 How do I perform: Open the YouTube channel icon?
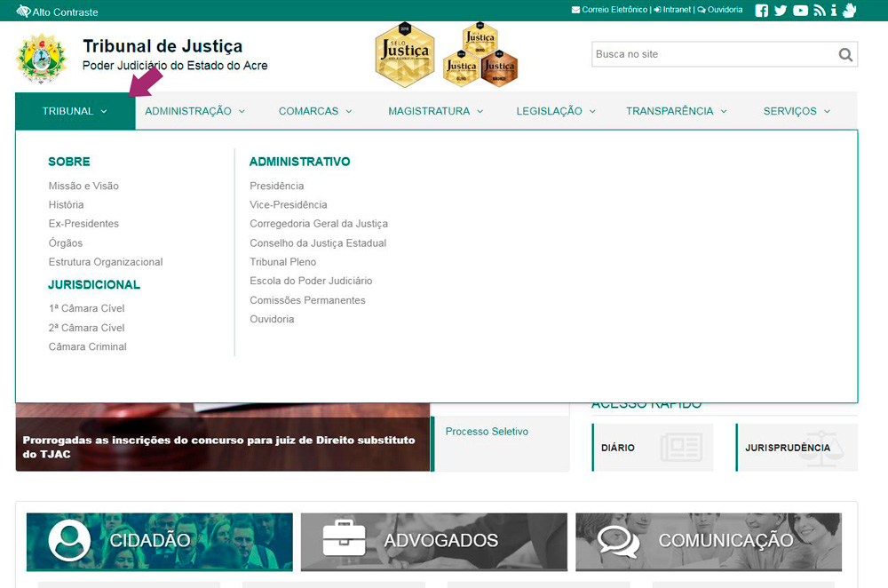800,11
